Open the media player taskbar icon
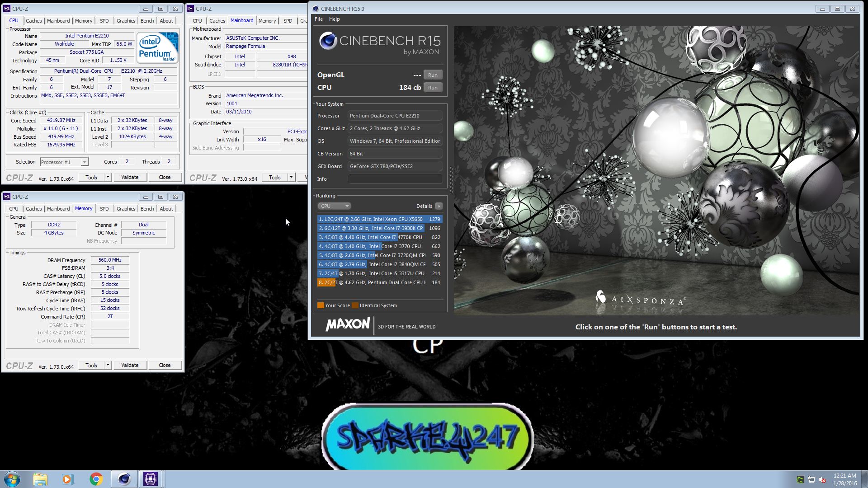Viewport: 868px width, 488px height. (67, 479)
